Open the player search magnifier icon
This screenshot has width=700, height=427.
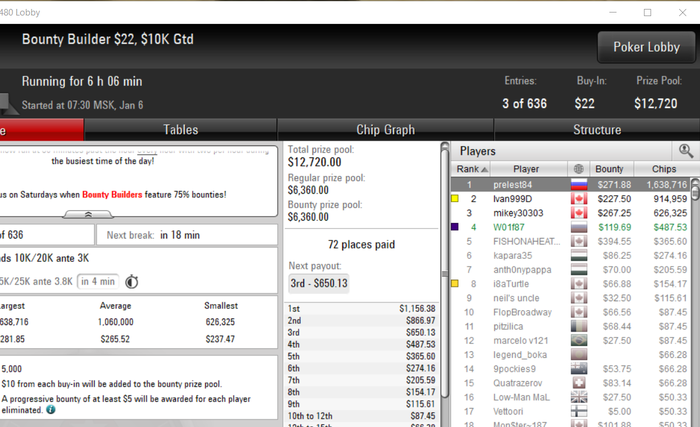click(x=686, y=151)
